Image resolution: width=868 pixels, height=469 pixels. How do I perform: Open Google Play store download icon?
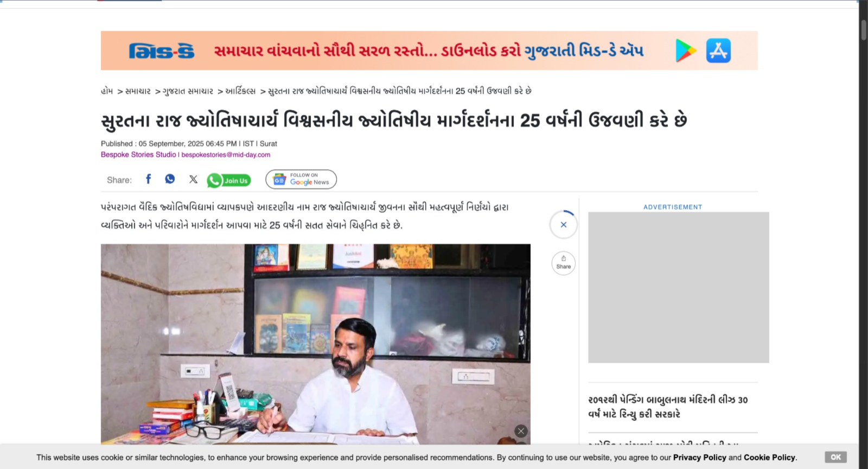(686, 50)
